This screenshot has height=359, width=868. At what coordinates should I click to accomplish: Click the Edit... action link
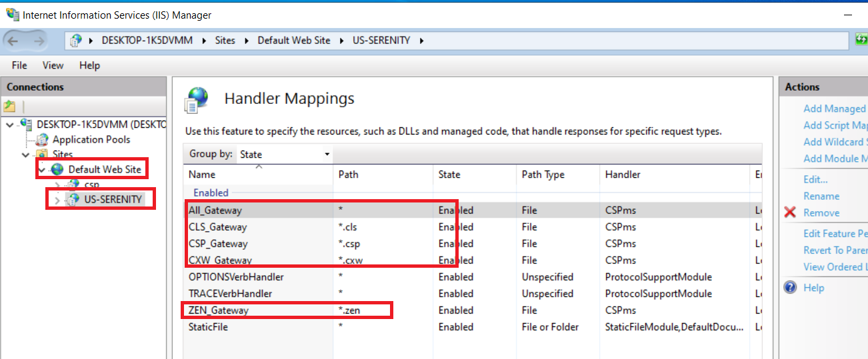(x=815, y=179)
